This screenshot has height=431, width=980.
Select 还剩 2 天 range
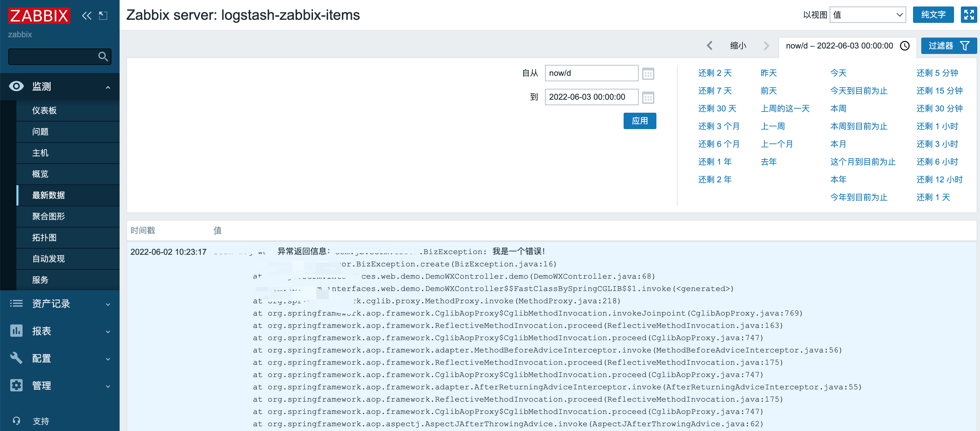[715, 73]
